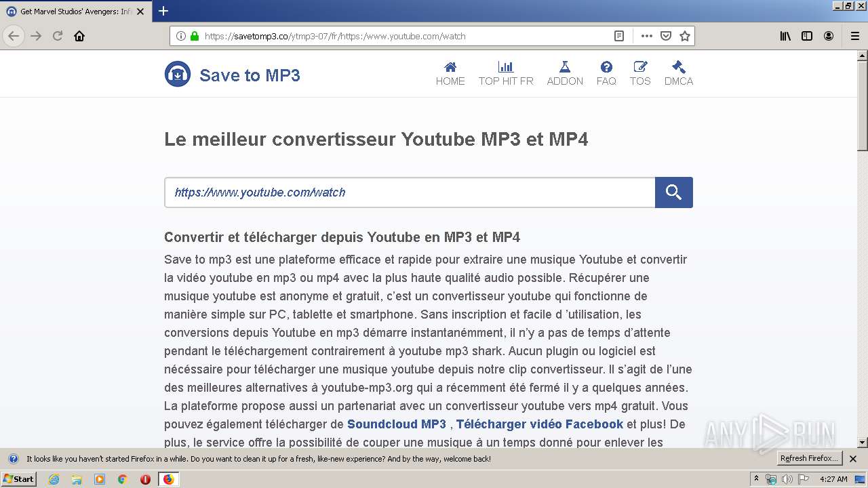Open the ADDON flask link
The height and width of the screenshot is (488, 868).
tap(565, 74)
